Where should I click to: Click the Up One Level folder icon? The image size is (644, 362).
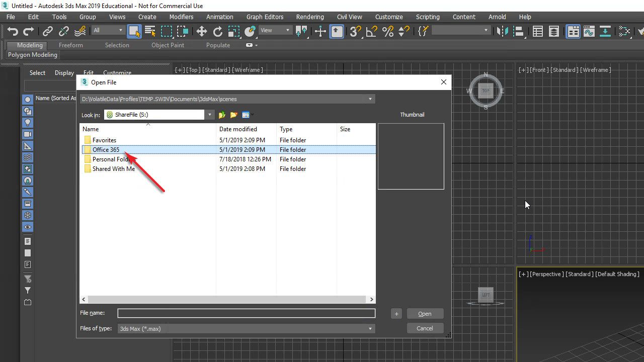coord(222,115)
